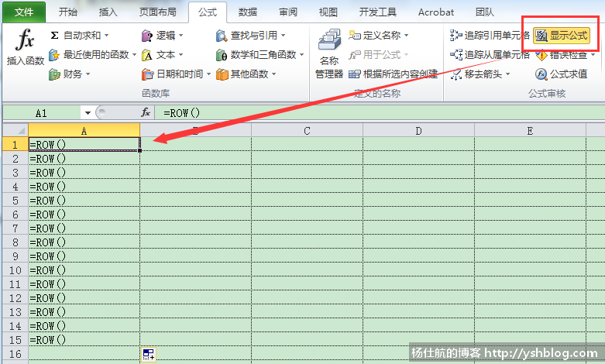Select cell A12 with =ROW()

coord(84,298)
